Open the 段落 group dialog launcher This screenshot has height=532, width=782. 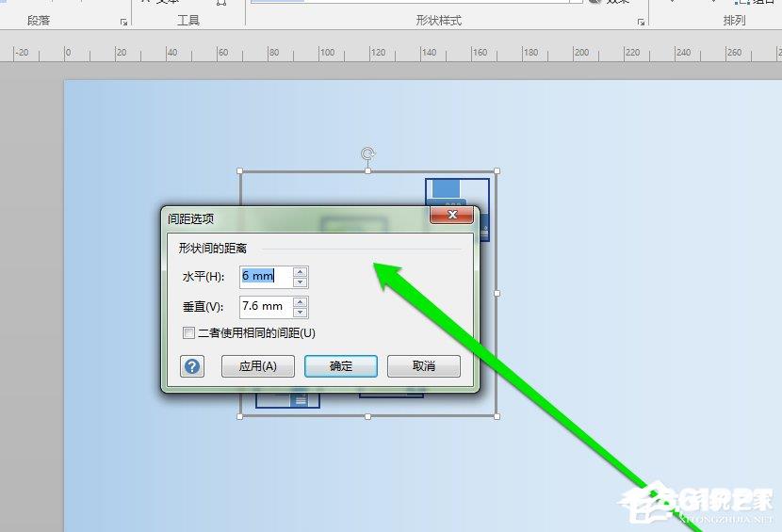pyautogui.click(x=123, y=22)
